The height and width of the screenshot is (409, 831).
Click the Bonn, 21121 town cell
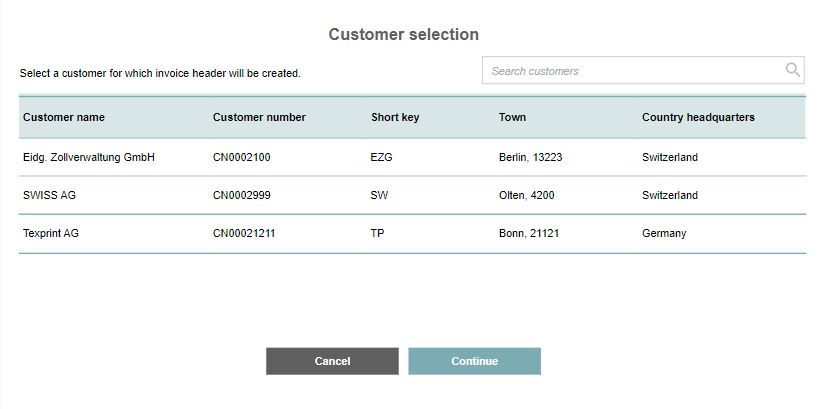click(x=530, y=233)
